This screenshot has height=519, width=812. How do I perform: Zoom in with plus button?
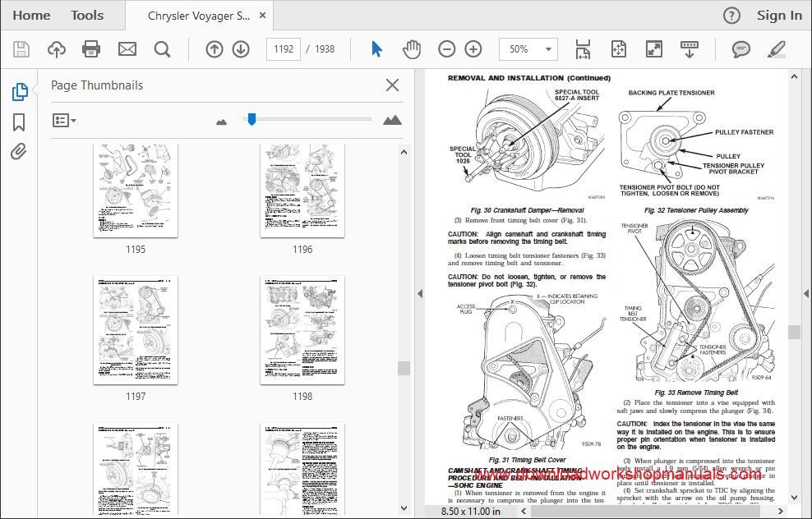pos(473,49)
